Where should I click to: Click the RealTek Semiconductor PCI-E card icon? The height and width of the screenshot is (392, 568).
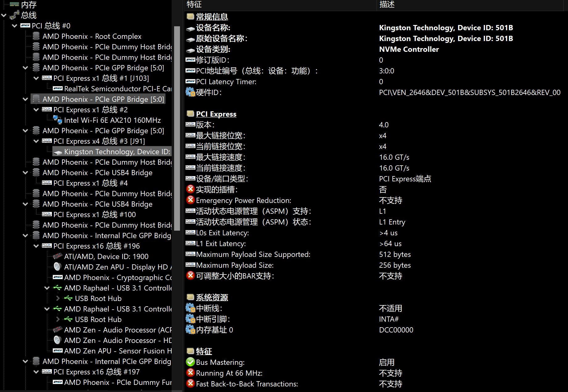click(x=57, y=89)
